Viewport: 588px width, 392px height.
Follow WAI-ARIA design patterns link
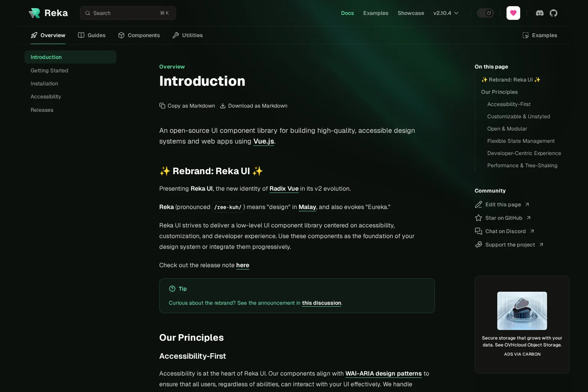click(x=384, y=374)
